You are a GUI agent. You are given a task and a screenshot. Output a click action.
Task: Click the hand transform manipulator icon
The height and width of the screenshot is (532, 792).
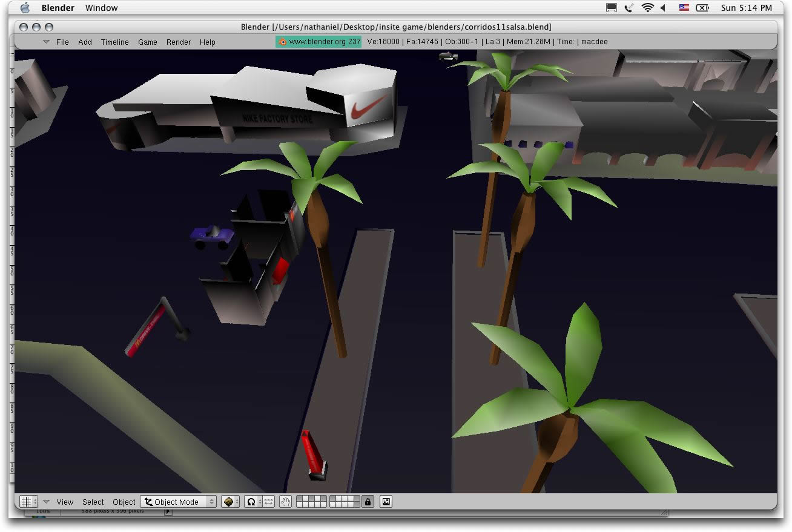[285, 502]
